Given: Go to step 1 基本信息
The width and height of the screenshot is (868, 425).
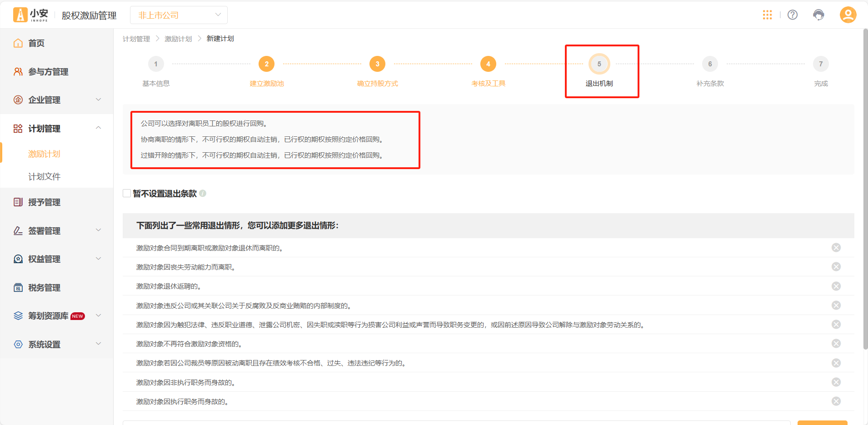Looking at the screenshot, I should [156, 64].
